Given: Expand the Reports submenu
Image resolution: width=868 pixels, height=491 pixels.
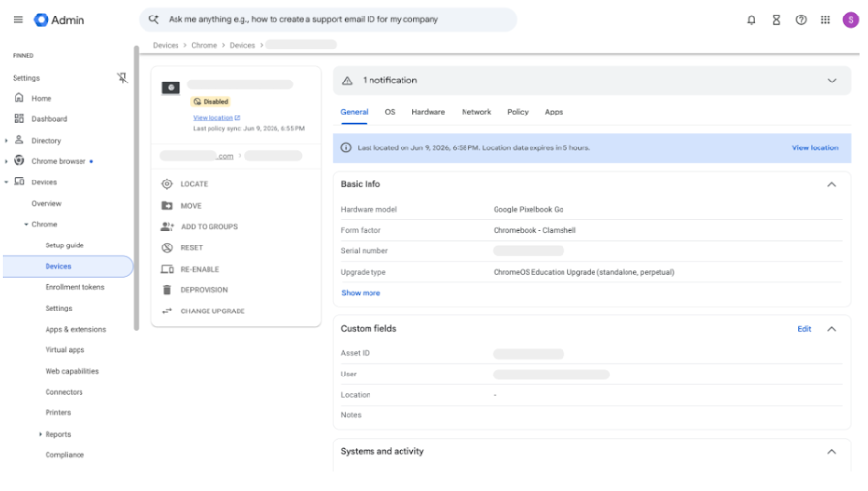Looking at the screenshot, I should coord(40,434).
